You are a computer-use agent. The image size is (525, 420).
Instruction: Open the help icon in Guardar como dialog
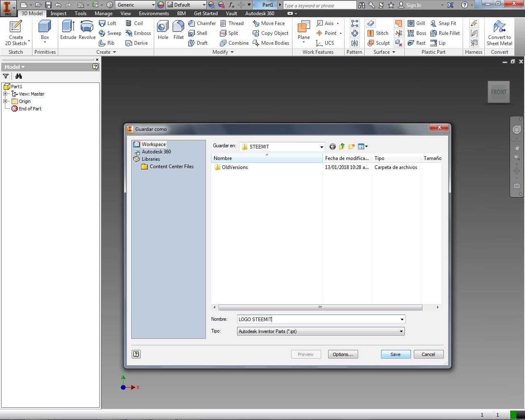coord(136,354)
